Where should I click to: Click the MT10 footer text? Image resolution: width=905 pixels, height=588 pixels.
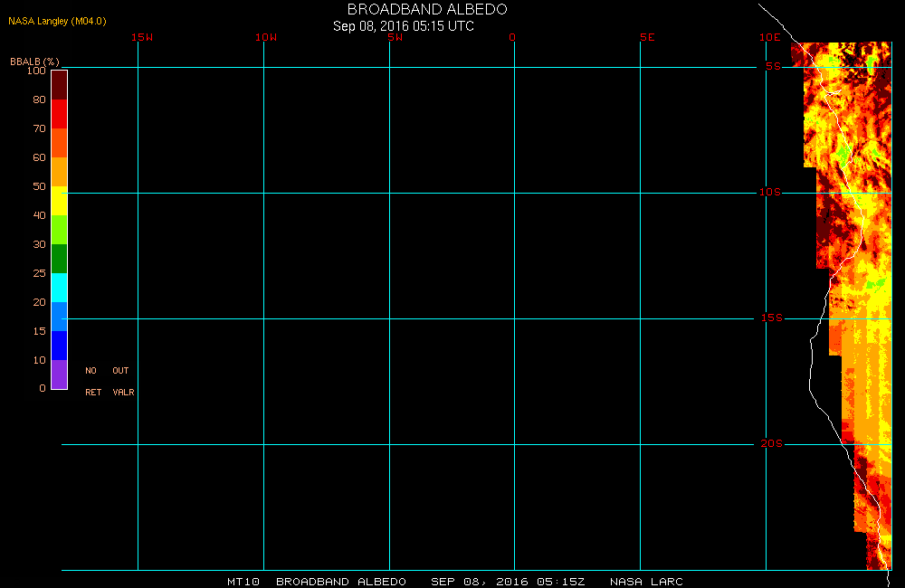pos(243,582)
